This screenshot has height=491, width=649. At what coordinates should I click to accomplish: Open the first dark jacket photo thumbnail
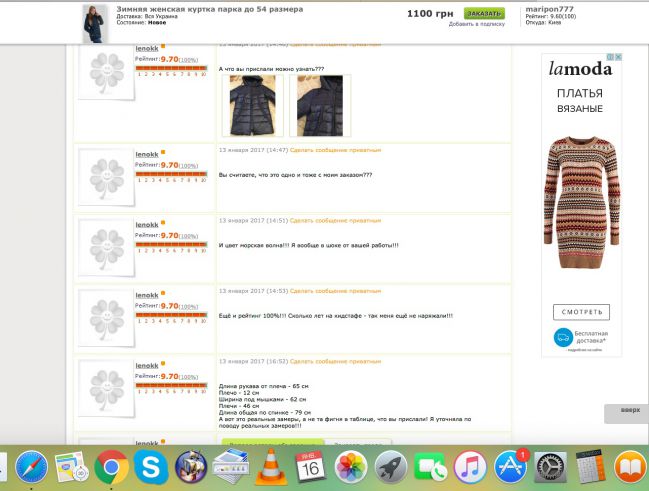252,106
